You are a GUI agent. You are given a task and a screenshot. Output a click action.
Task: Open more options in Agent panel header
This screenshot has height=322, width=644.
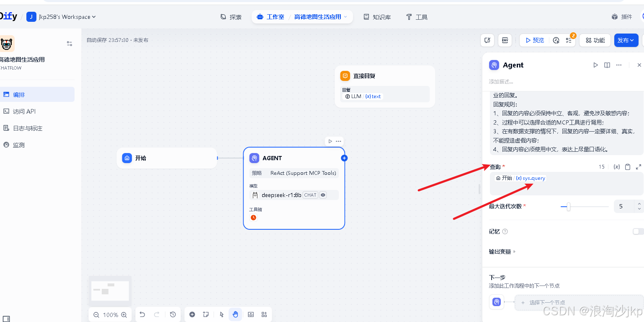pos(619,65)
